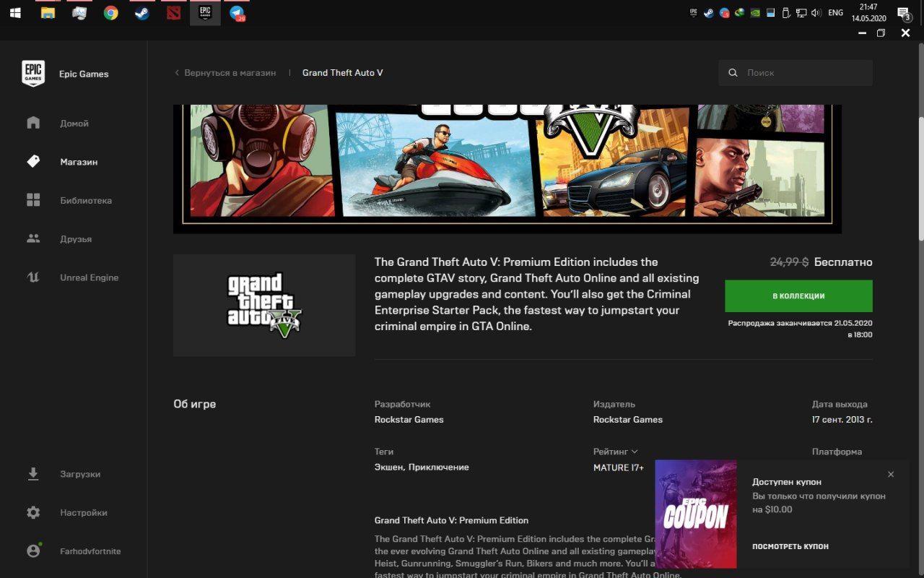Screen dimensions: 924x578
Task: Open Google Chrome from the taskbar
Action: tap(110, 12)
